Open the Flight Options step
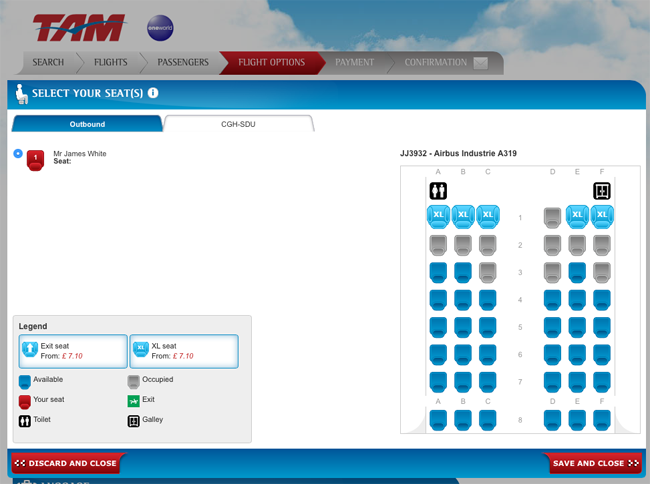Viewport: 650px width, 484px height. tap(272, 62)
